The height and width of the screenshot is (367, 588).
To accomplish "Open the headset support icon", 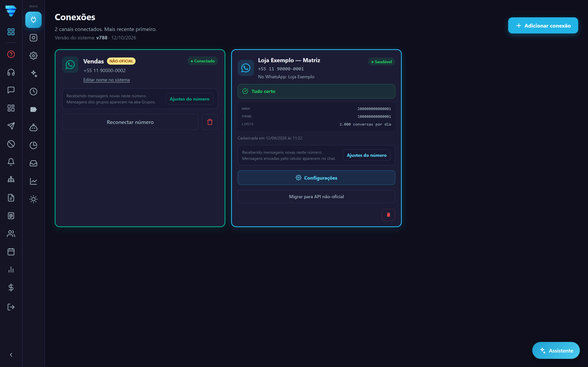I will point(11,72).
